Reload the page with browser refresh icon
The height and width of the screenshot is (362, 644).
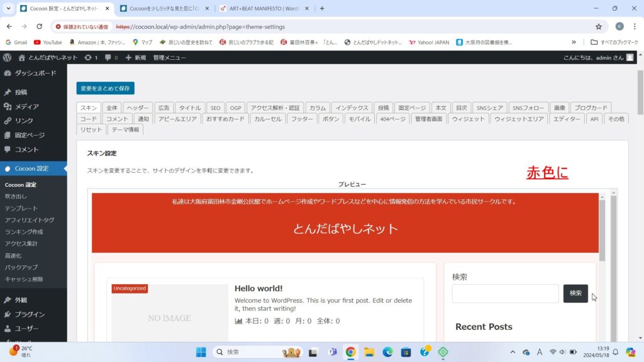pyautogui.click(x=40, y=27)
